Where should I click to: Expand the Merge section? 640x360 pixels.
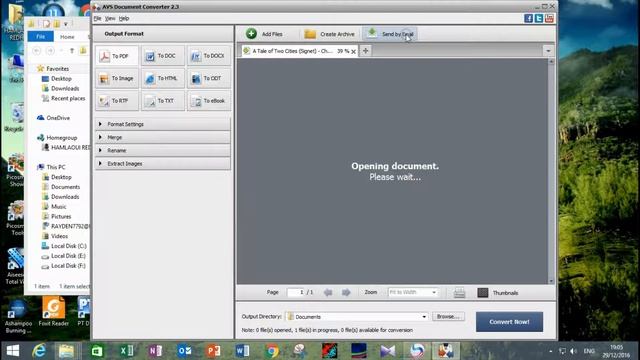[162, 137]
